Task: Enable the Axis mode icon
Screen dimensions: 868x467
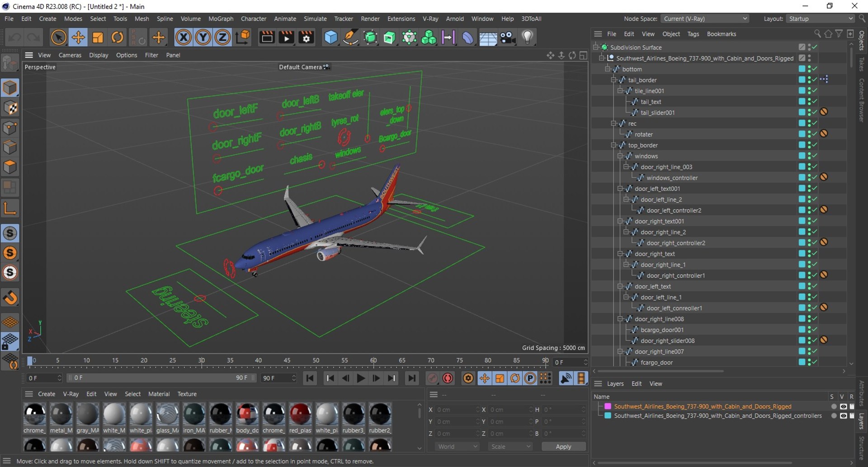Action: coord(10,208)
